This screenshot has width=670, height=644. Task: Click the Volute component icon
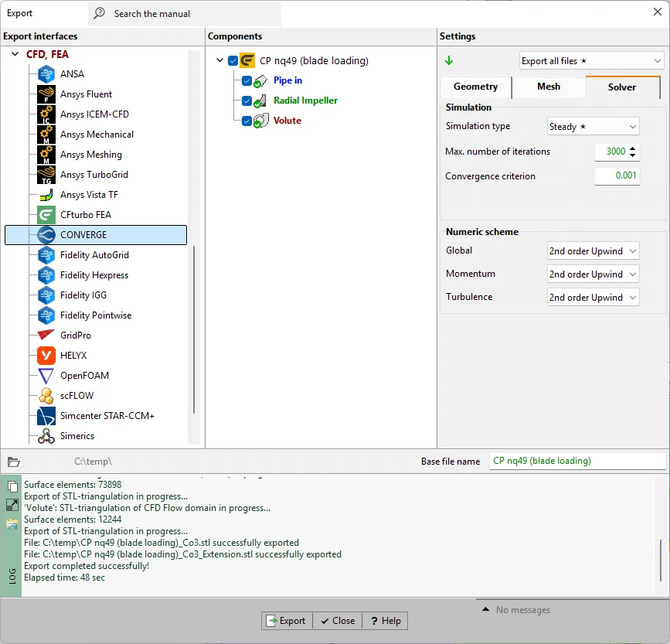[x=261, y=121]
